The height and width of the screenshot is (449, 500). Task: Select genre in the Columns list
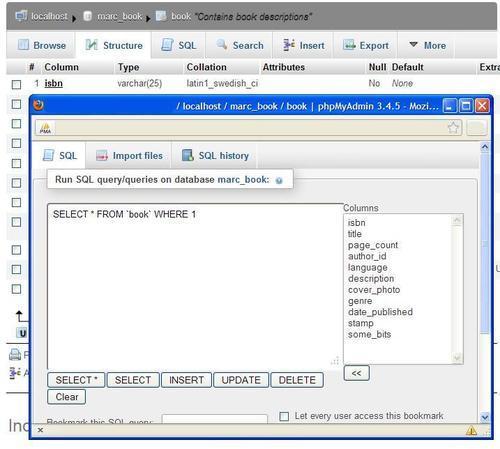click(x=360, y=301)
